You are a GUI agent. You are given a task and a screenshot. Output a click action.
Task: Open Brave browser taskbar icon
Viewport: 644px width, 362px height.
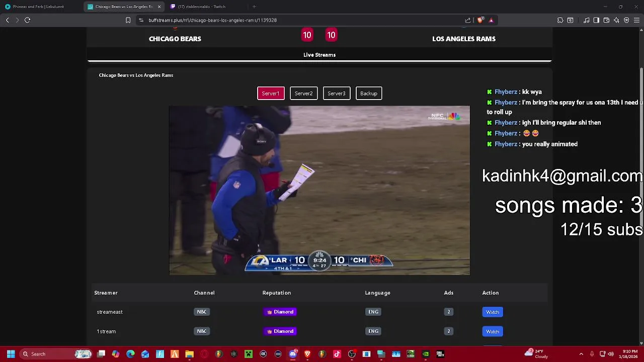point(307,354)
